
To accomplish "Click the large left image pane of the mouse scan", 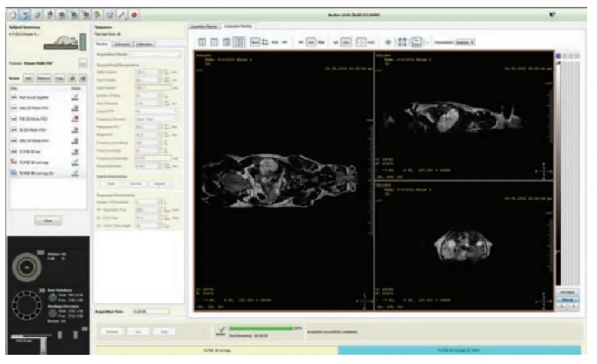I will 284,181.
